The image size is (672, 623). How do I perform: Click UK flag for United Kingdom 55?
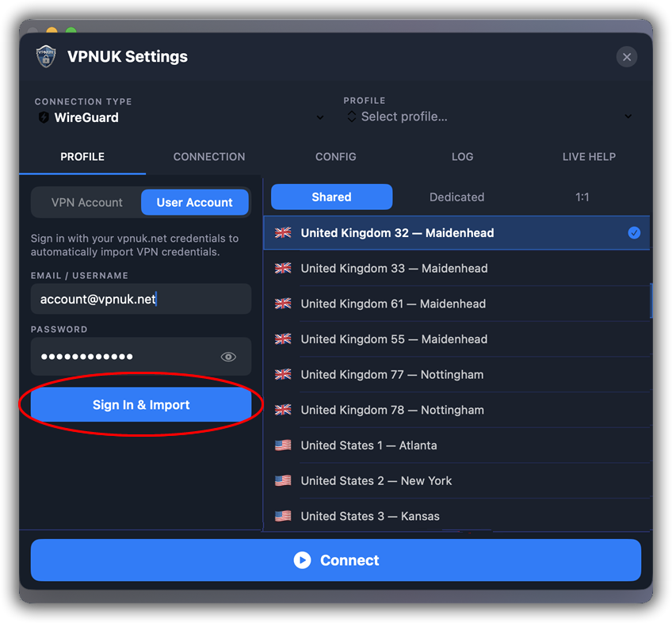[283, 339]
